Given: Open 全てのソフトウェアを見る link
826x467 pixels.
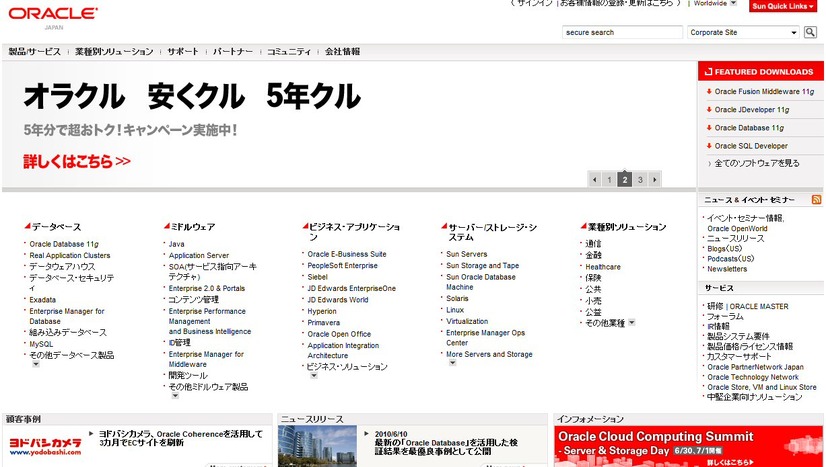Looking at the screenshot, I should tap(756, 163).
